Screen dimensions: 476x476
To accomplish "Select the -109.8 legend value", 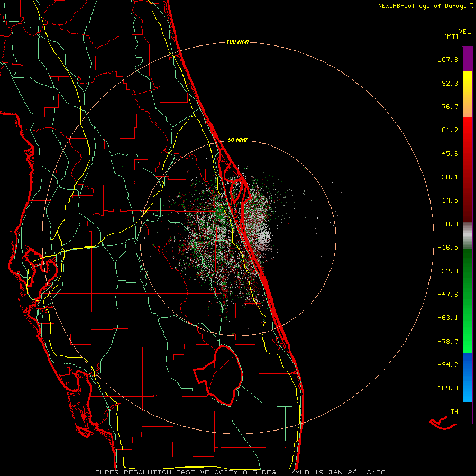I will pyautogui.click(x=446, y=388).
